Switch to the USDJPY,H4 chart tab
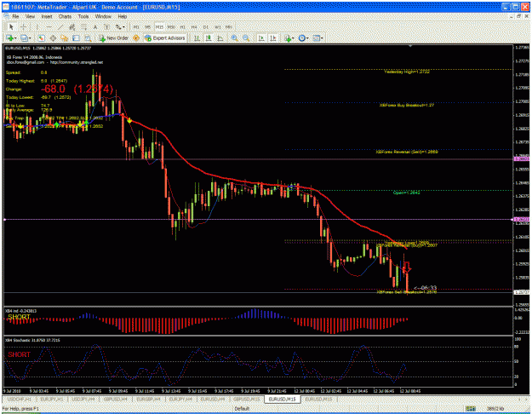Image resolution: width=532 pixels, height=414 pixels. click(83, 400)
